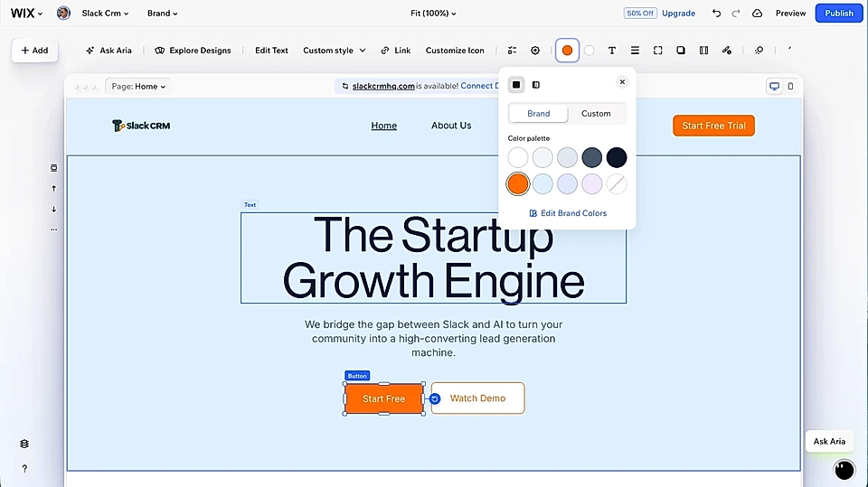This screenshot has height=487, width=868.
Task: Click the Upgrade link
Action: 679,14
